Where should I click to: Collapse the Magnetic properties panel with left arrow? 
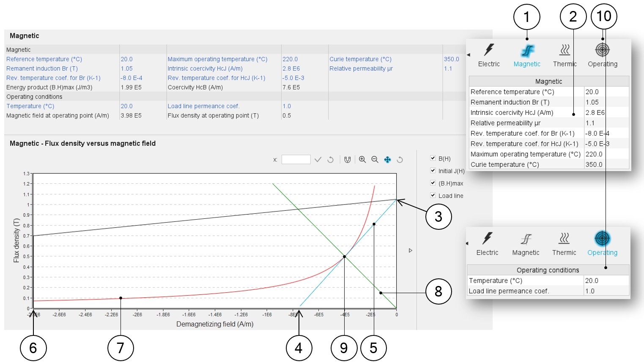tap(469, 54)
